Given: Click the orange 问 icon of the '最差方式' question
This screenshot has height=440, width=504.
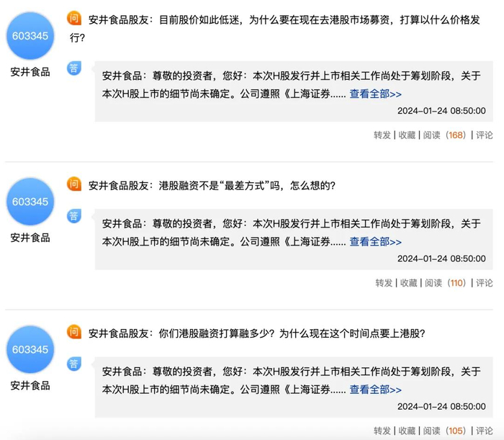Looking at the screenshot, I should tap(74, 184).
